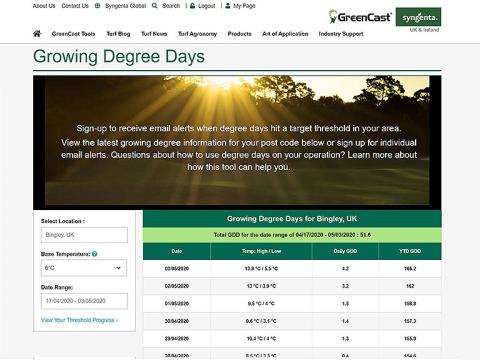This screenshot has width=480, height=360.
Task: Open the Turf Agronomy menu item
Action: (197, 34)
